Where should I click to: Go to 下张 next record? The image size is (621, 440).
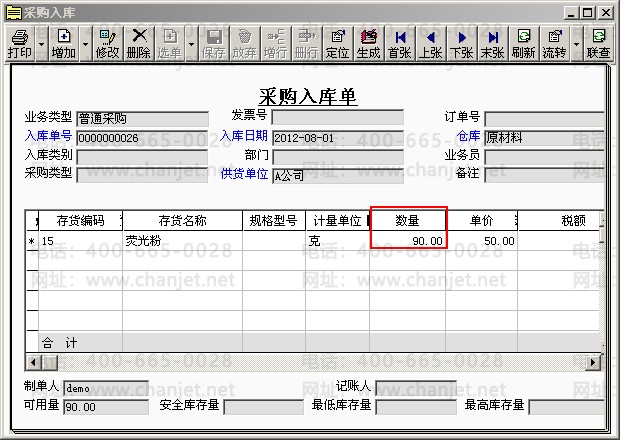pyautogui.click(x=462, y=44)
